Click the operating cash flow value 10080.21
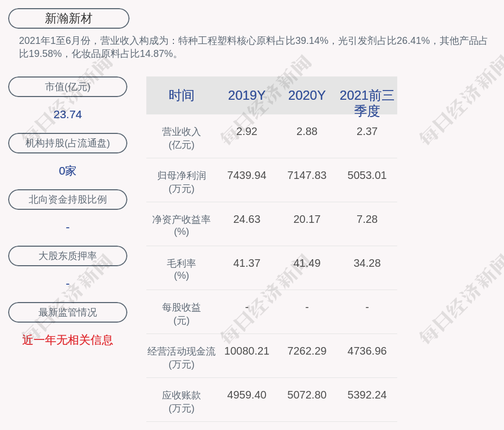Screen dimensions: 504x430 point(247,351)
